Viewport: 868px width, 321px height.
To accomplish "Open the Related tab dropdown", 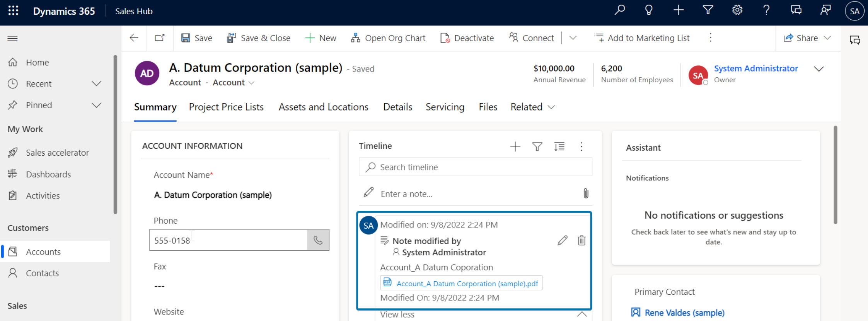I will pos(532,107).
